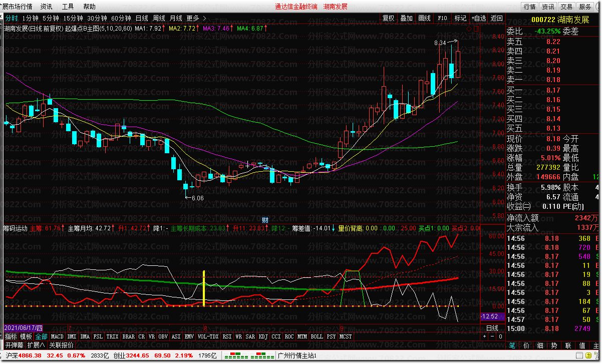This screenshot has height=364, width=603.
Task: Click the 行情 button at top right
Action: point(530,7)
